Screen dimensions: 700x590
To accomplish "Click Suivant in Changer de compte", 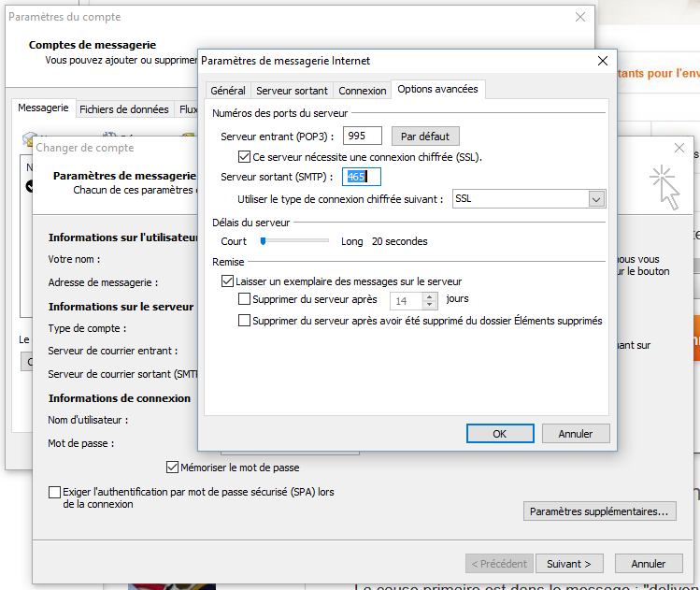I will point(569,564).
